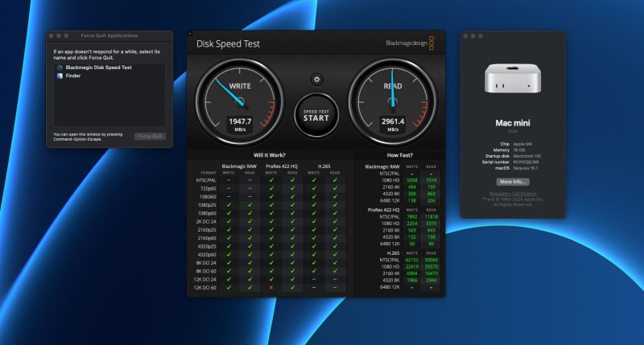Click the 5058 Blackmagic RAW write value
644x345 pixels.
(412, 180)
